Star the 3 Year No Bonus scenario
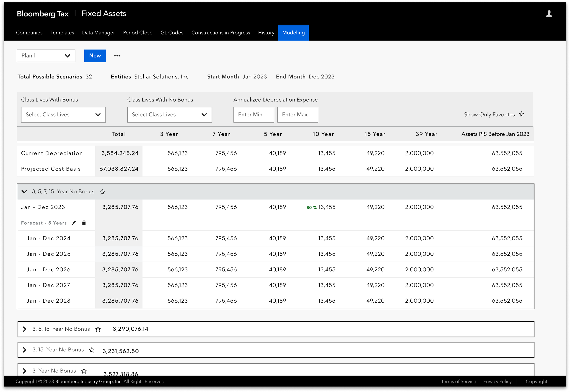Screen dimensions: 570x392 click(84, 371)
